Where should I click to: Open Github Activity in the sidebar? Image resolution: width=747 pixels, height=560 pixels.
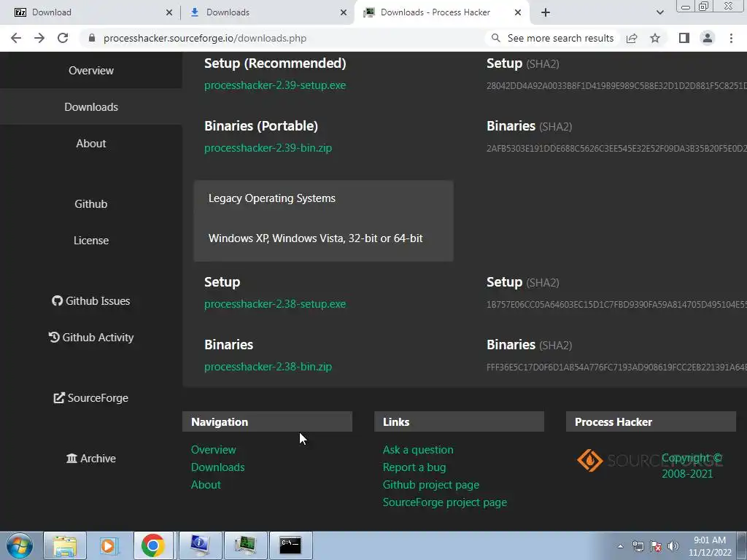[91, 337]
